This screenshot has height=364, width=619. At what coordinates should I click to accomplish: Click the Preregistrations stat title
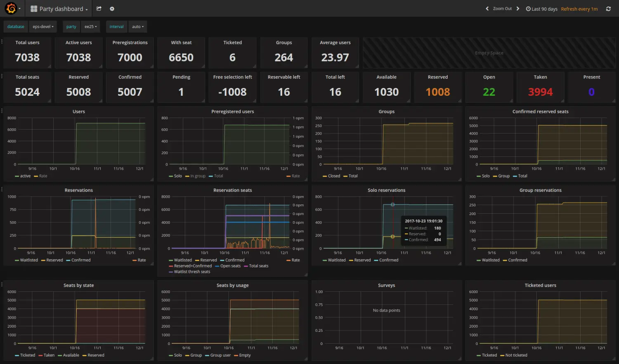[130, 43]
